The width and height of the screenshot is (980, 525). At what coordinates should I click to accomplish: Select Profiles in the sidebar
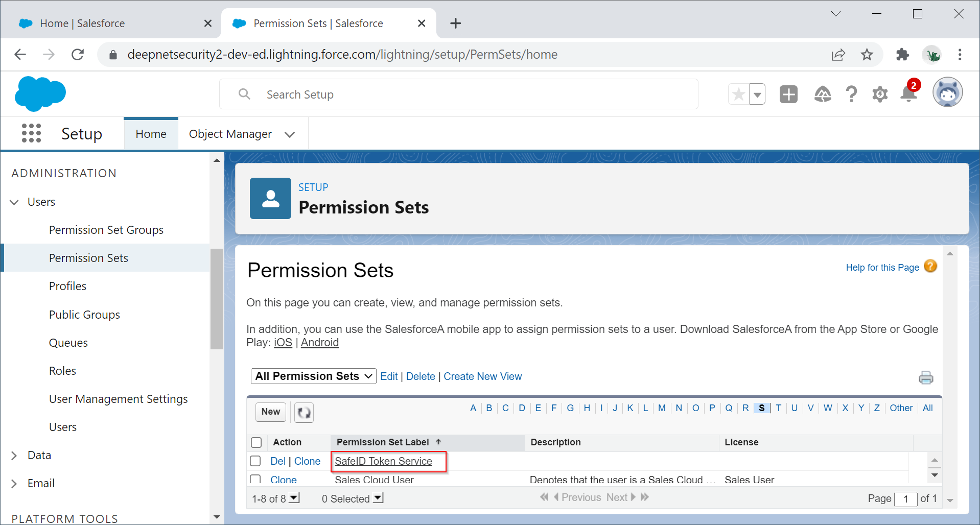tap(67, 286)
